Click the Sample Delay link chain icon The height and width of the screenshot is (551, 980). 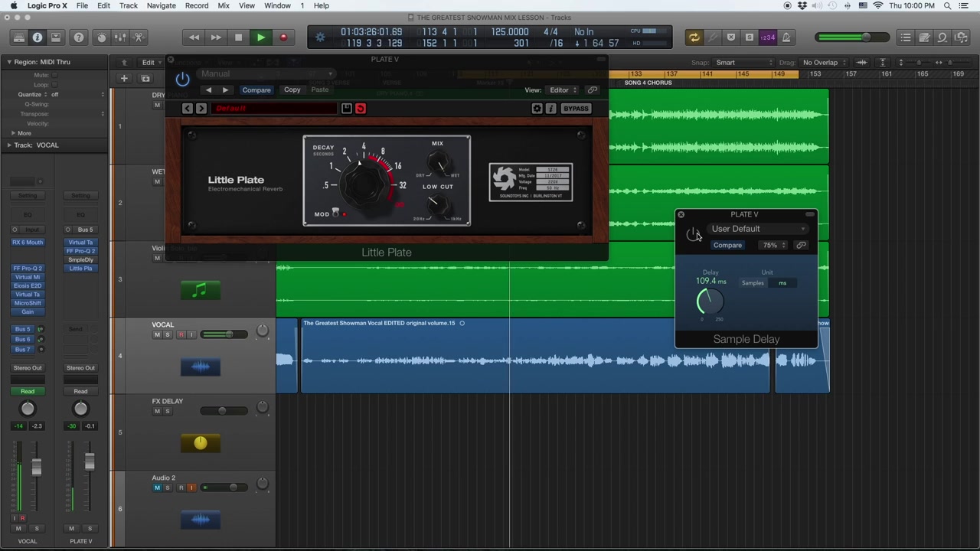point(801,245)
